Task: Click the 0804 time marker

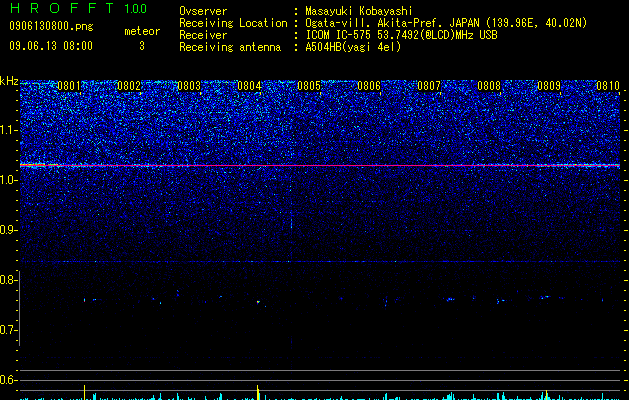Action: [x=249, y=86]
